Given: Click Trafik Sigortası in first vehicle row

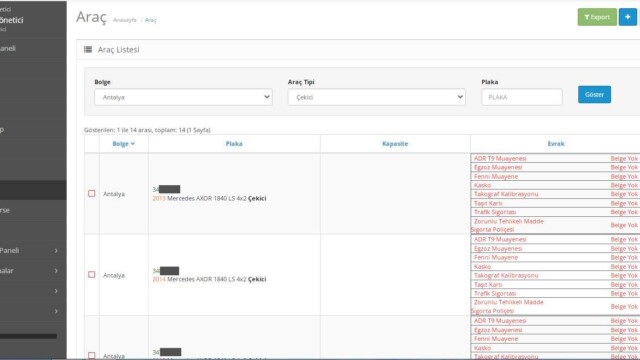Looking at the screenshot, I should coord(495,212).
